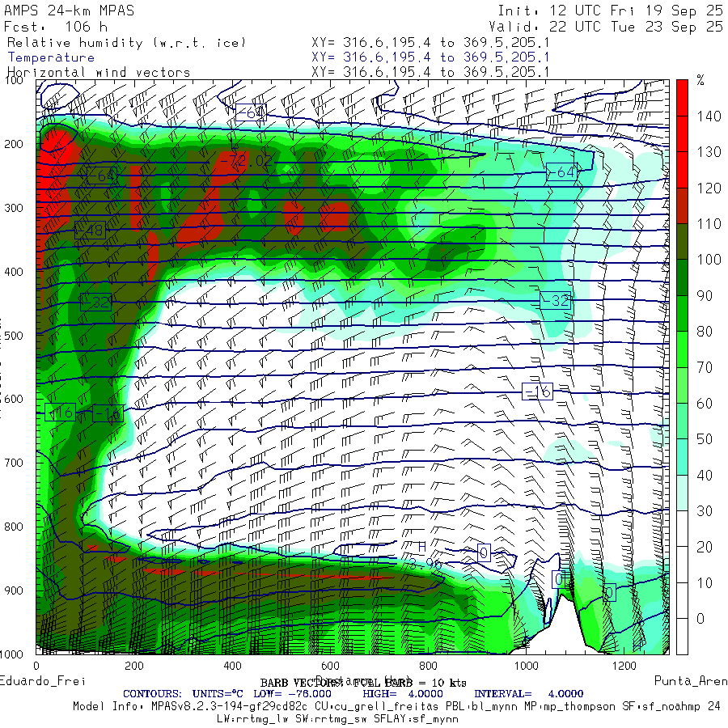Image resolution: width=728 pixels, height=728 pixels.
Task: Click the 'FULL BARB = 10 kts' legend text
Action: click(409, 683)
